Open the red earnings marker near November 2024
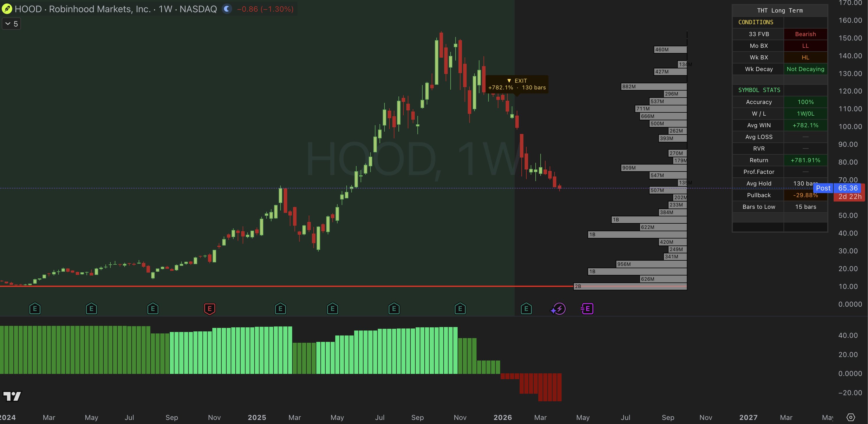The width and height of the screenshot is (868, 424). pos(210,308)
